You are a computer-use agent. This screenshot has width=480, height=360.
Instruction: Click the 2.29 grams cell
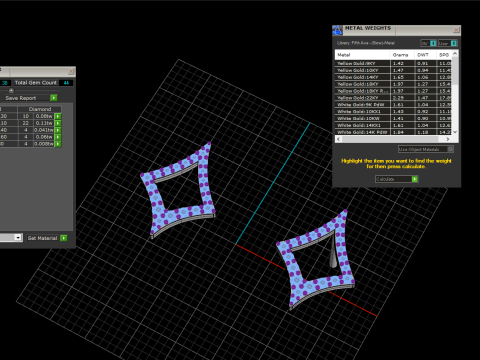[x=402, y=98]
